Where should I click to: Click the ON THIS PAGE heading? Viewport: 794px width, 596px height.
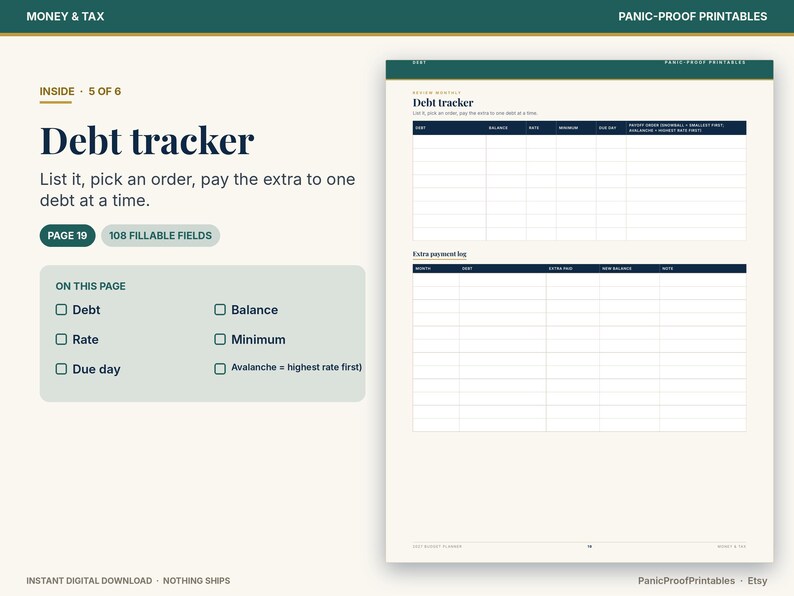tap(91, 286)
